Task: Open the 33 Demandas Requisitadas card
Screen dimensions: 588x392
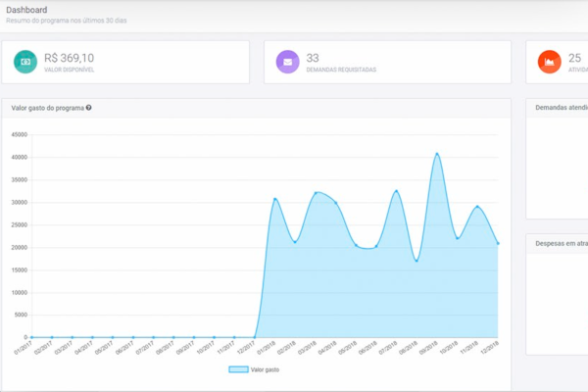Action: 388,62
